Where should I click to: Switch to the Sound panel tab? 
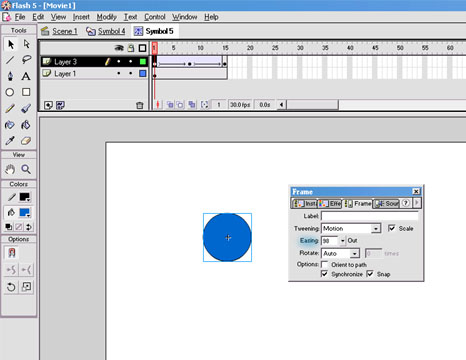(x=387, y=203)
